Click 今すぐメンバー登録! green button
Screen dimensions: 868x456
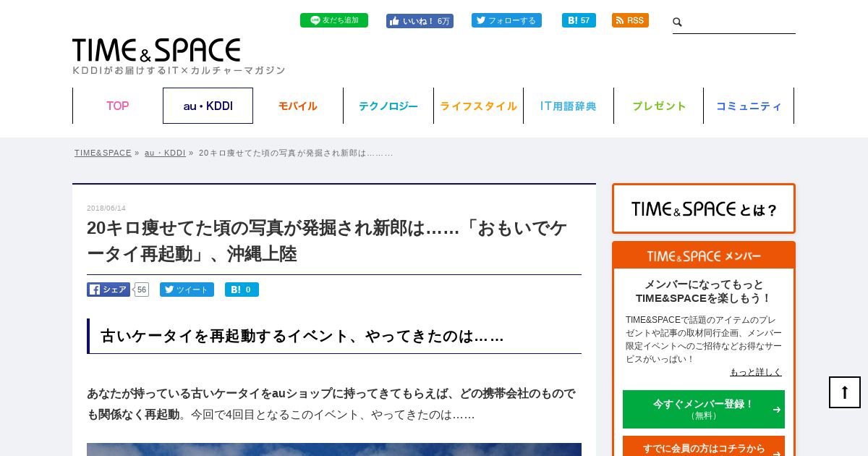[704, 409]
